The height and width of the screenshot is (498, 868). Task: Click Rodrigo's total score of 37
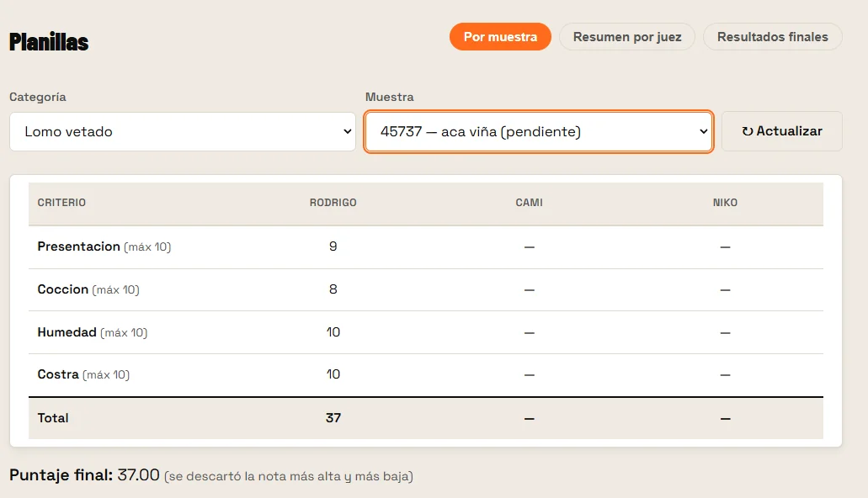(333, 418)
